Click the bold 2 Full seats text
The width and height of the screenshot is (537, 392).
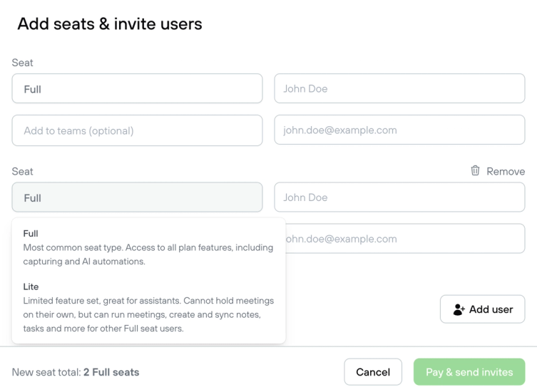point(111,372)
